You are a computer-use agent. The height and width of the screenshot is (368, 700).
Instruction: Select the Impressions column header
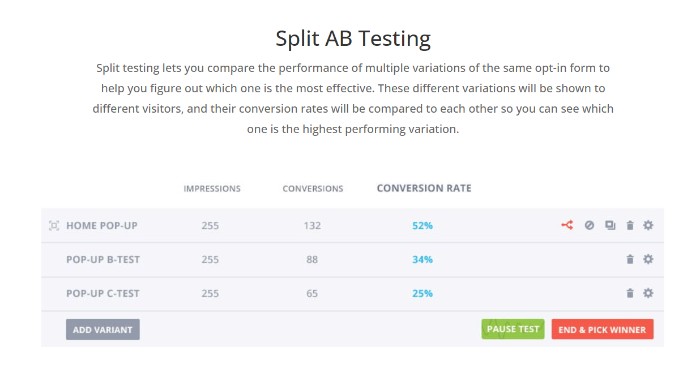tap(212, 189)
